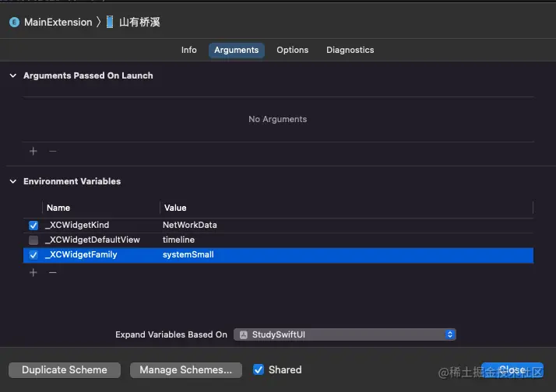The width and height of the screenshot is (556, 392).
Task: Enable the _XCWidgetDefaultView variable checkbox
Action: [33, 240]
